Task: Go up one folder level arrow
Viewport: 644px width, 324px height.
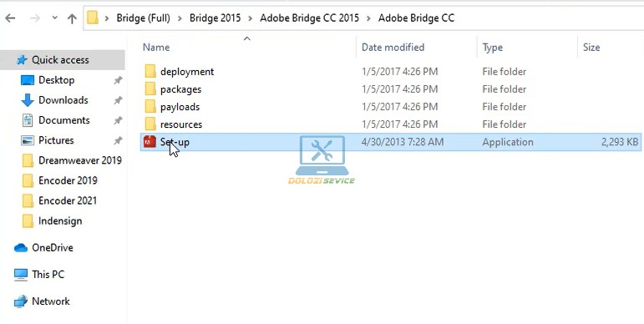Action: (x=73, y=18)
